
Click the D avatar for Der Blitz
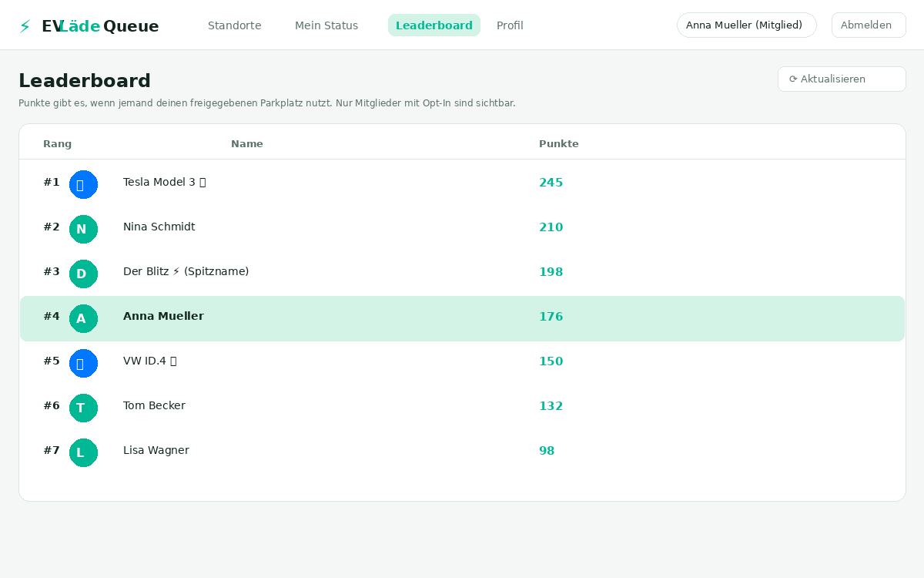pyautogui.click(x=83, y=274)
